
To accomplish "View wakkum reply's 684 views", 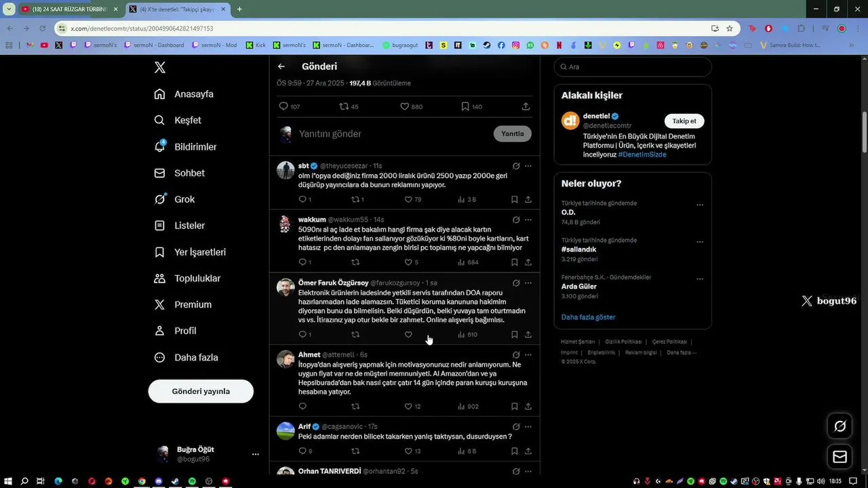I will pos(468,262).
